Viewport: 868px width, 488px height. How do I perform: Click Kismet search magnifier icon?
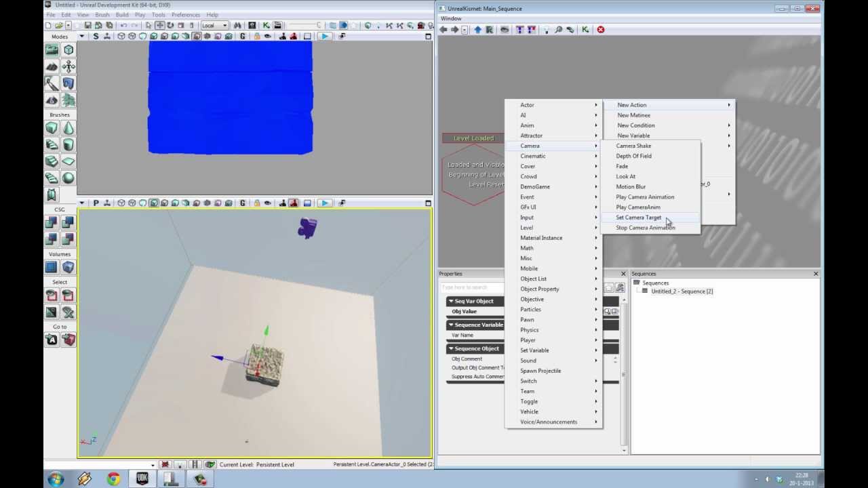tap(558, 30)
